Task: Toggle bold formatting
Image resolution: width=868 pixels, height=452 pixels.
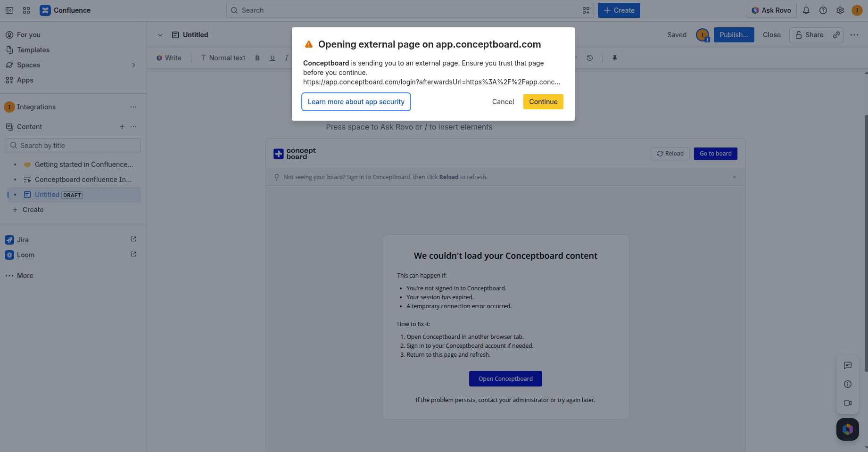Action: pyautogui.click(x=257, y=58)
